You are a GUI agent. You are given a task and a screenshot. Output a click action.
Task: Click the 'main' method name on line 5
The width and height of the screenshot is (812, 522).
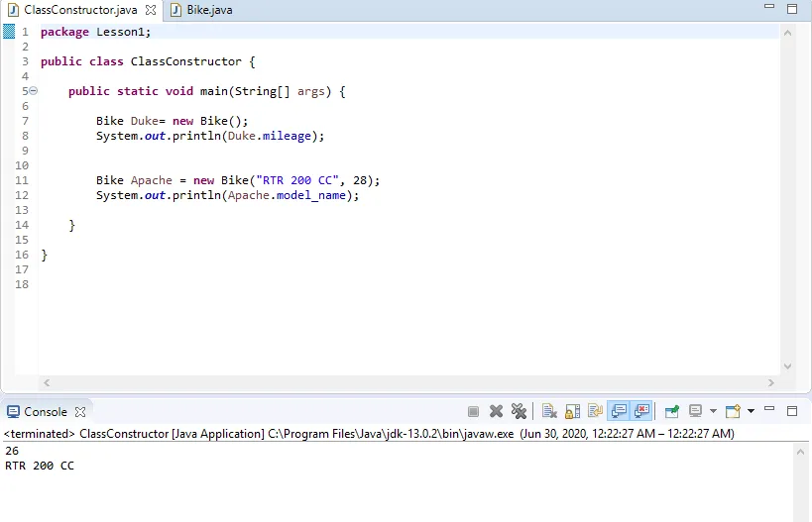214,91
